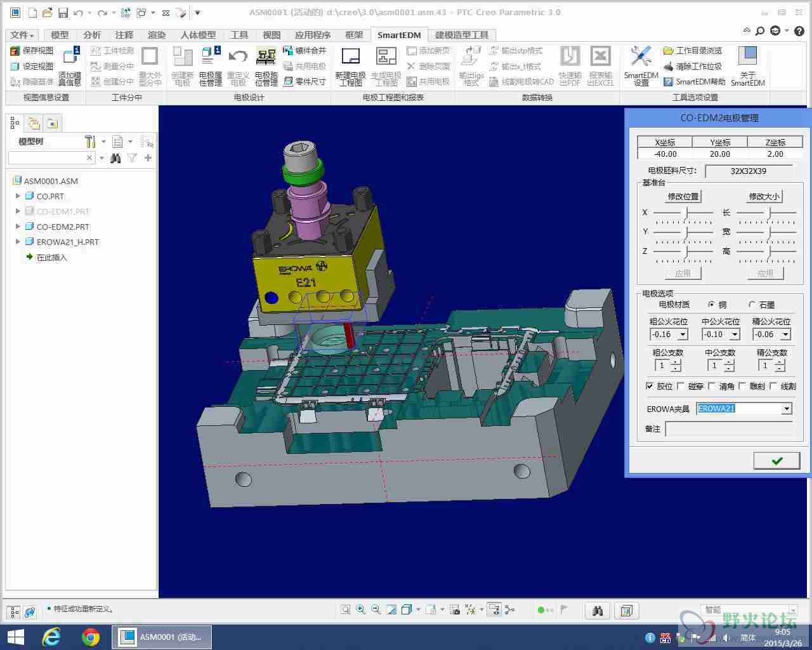Viewport: 812px width, 650px height.
Task: Click the 添加模具信息 icon
Action: point(70,66)
